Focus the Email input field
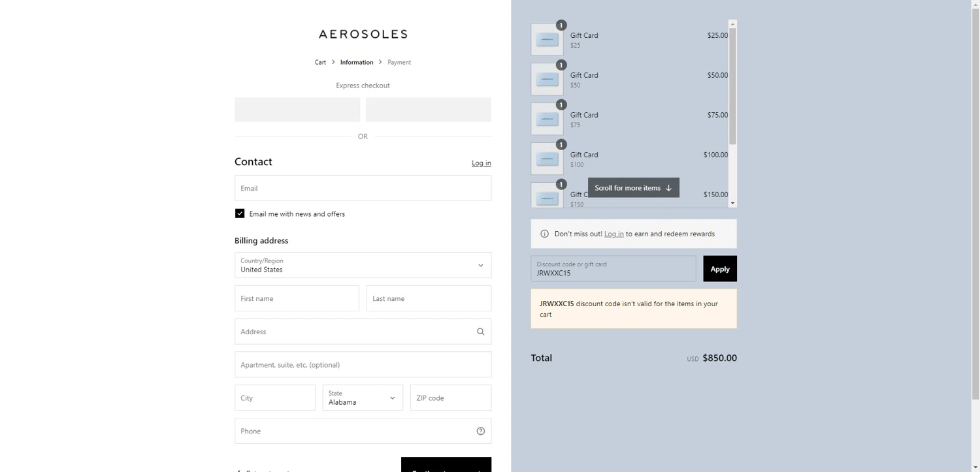The height and width of the screenshot is (472, 980). pos(363,188)
